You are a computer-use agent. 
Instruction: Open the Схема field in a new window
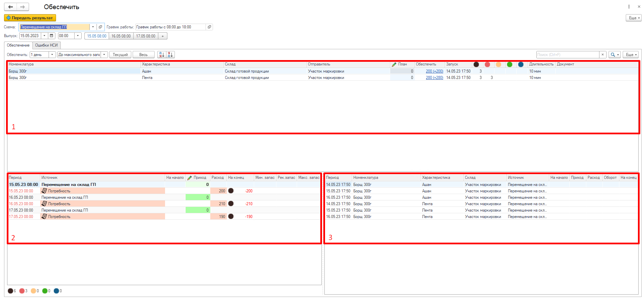pos(100,27)
